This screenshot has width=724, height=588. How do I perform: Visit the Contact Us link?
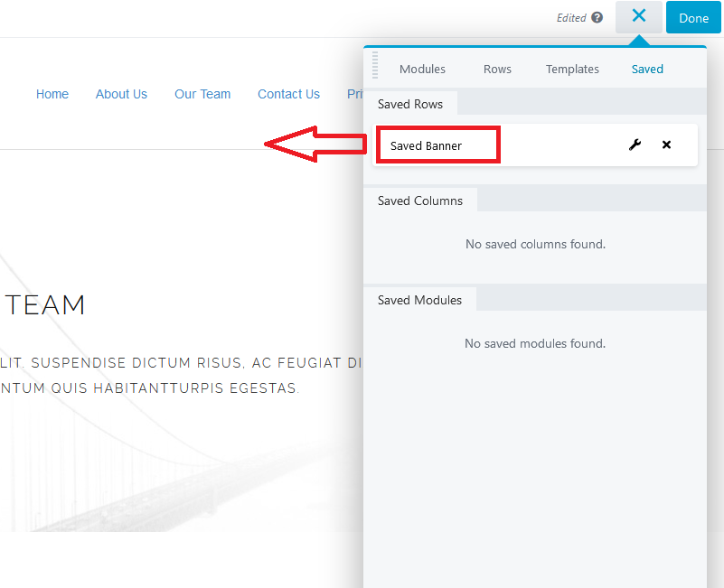(288, 94)
